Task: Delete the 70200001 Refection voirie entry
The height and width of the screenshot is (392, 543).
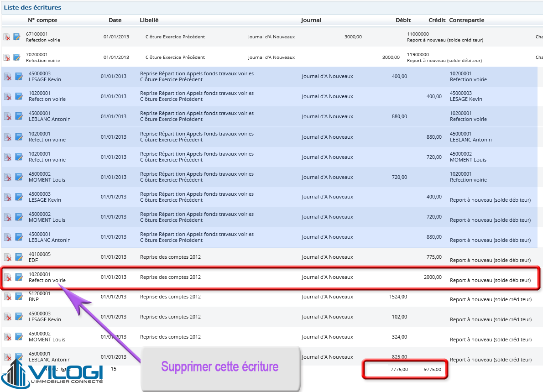Action: tap(7, 57)
